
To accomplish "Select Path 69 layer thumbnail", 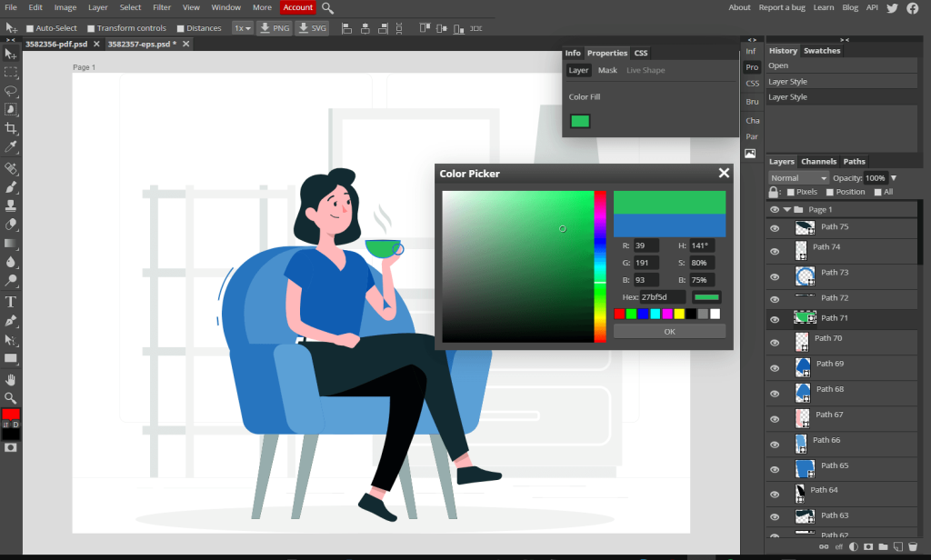I will tap(803, 367).
